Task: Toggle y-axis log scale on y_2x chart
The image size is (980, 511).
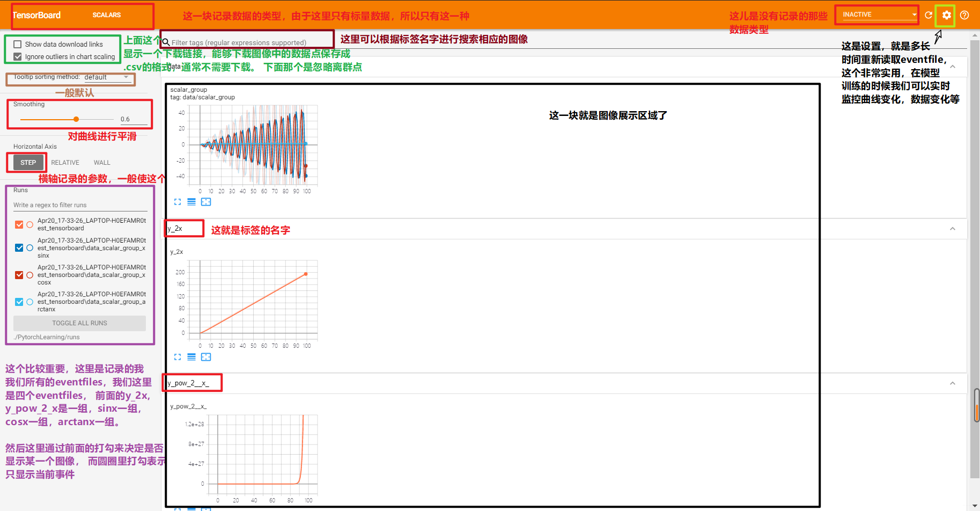Action: coord(191,357)
